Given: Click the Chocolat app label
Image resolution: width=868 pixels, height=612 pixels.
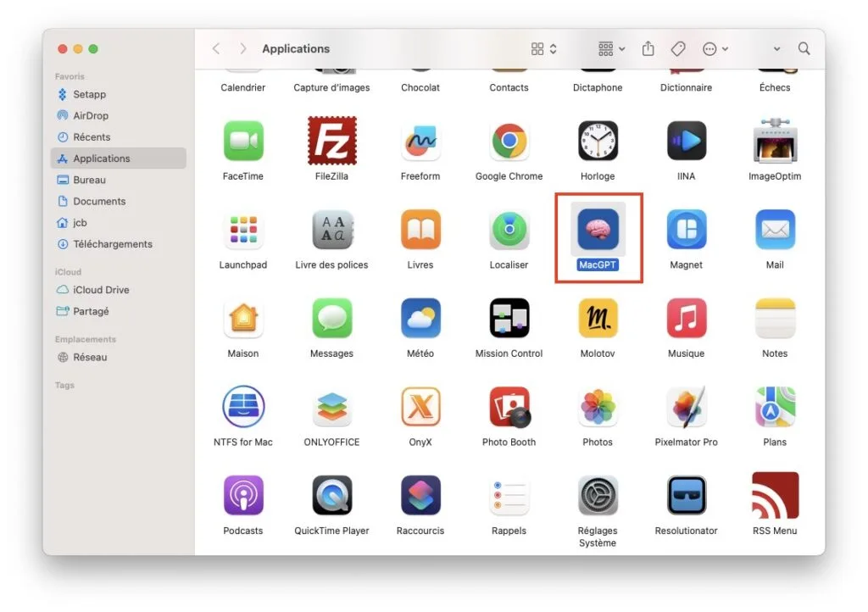Looking at the screenshot, I should [x=420, y=87].
